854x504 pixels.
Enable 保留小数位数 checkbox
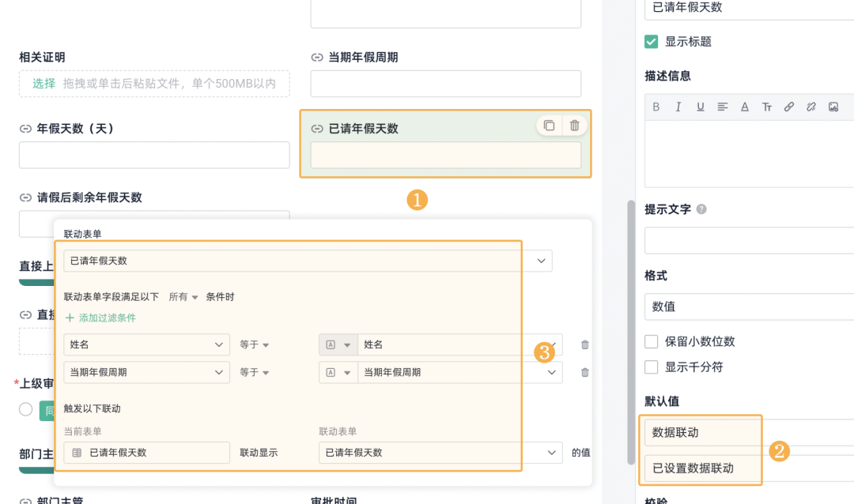[651, 342]
